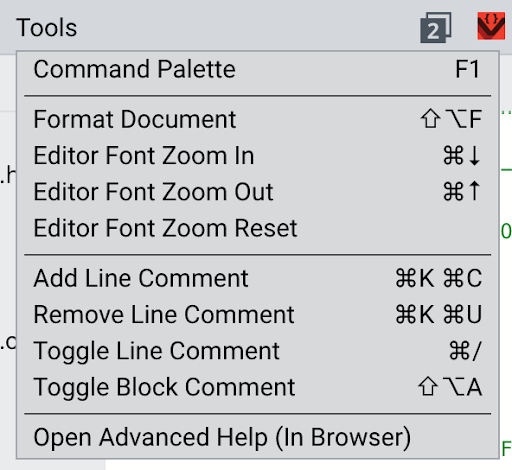Click the green F text at the menu's right edge

tap(506, 448)
